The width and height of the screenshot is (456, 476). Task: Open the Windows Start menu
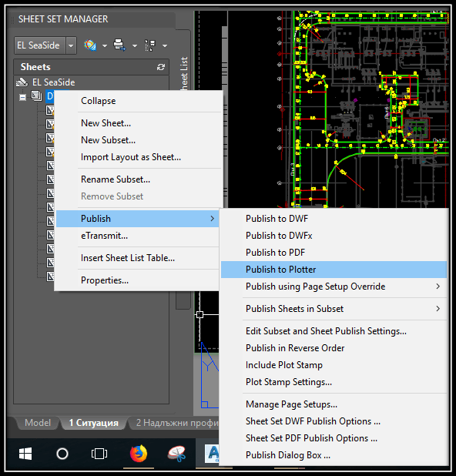(25, 454)
